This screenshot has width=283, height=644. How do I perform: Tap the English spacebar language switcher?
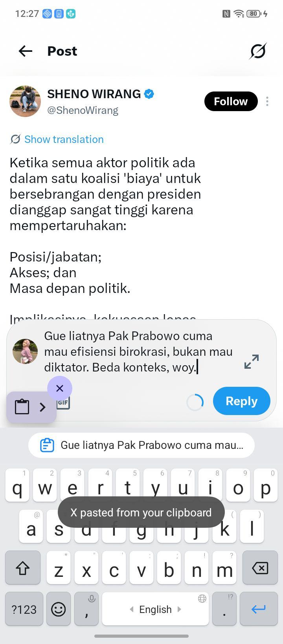155,609
